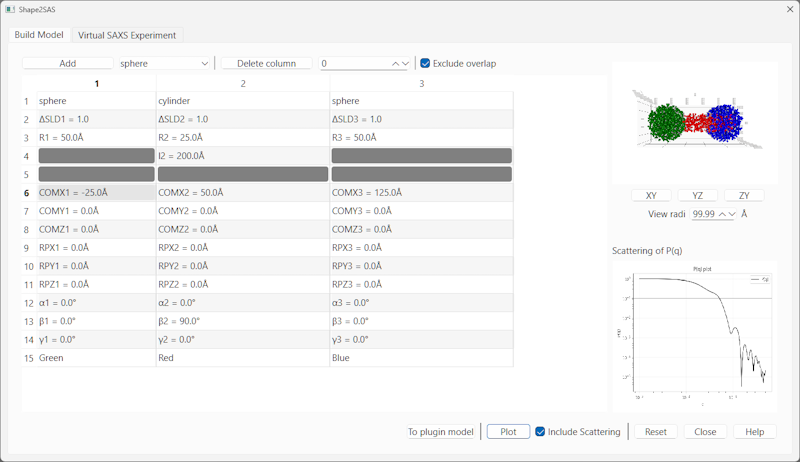Screen dimensions: 800x462
Task: Open the Help dialog
Action: pyautogui.click(x=754, y=432)
